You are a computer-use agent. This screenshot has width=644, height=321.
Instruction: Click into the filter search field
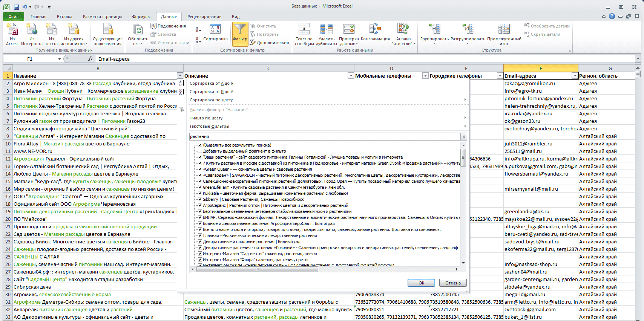point(325,136)
